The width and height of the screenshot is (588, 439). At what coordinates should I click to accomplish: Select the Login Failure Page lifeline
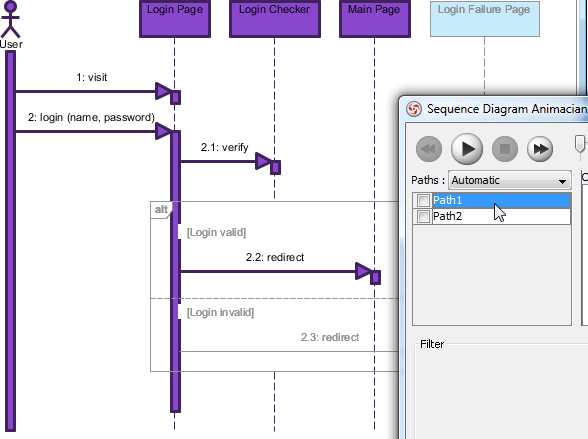pyautogui.click(x=484, y=19)
